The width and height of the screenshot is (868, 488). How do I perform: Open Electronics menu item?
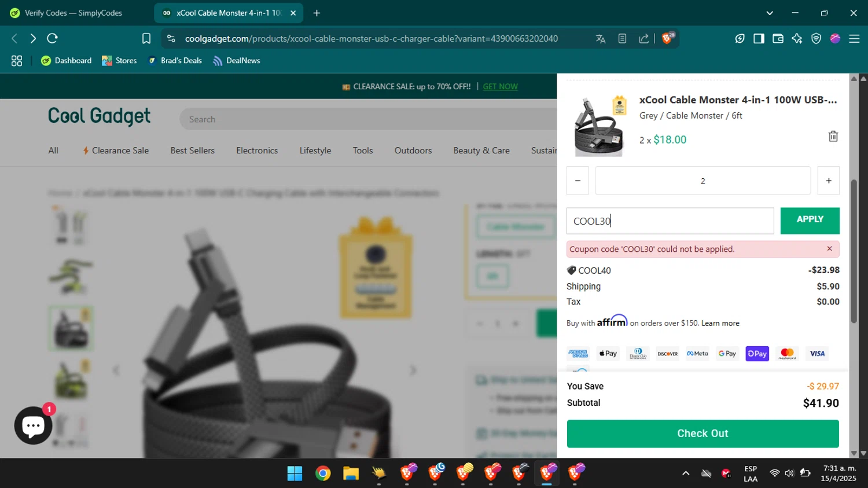tap(257, 151)
